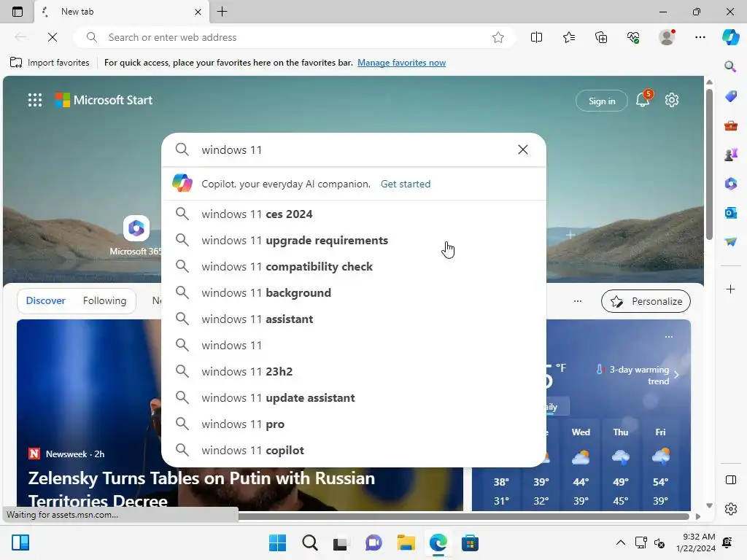Image resolution: width=747 pixels, height=560 pixels.
Task: Switch to the Discover feed tab
Action: pos(46,300)
